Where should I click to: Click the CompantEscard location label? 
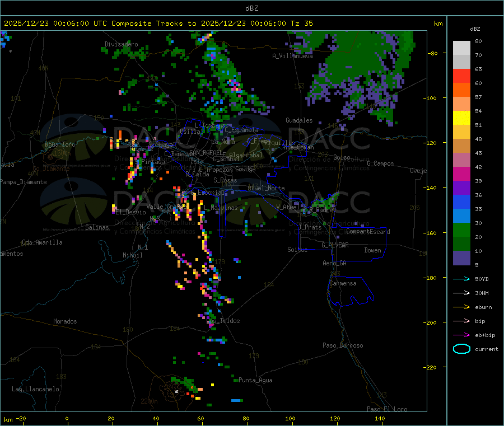[x=368, y=232]
